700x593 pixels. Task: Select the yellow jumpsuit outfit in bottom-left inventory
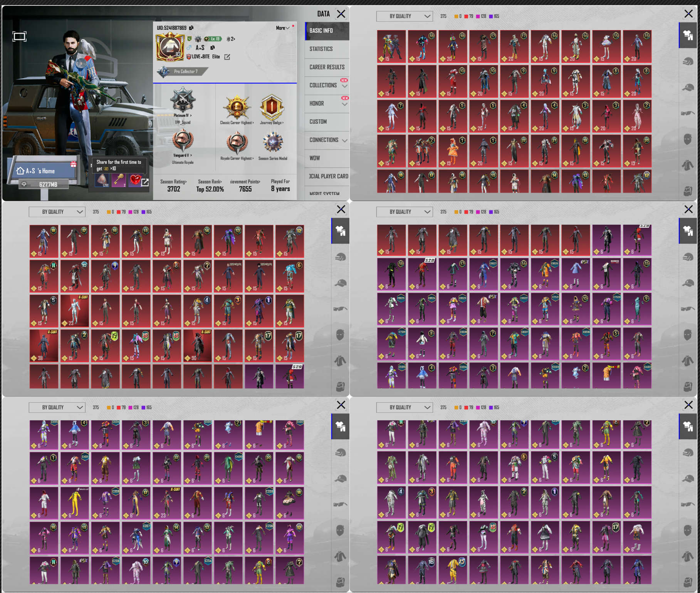75,503
